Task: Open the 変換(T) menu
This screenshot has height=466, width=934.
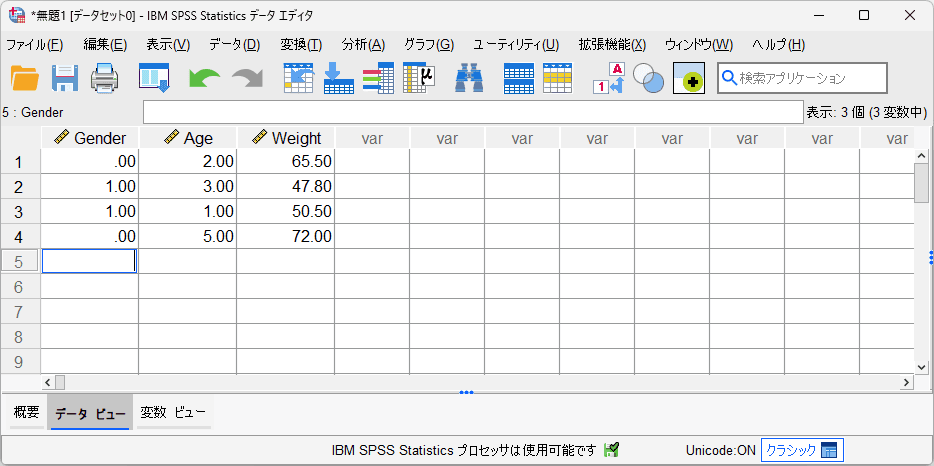Action: point(301,45)
